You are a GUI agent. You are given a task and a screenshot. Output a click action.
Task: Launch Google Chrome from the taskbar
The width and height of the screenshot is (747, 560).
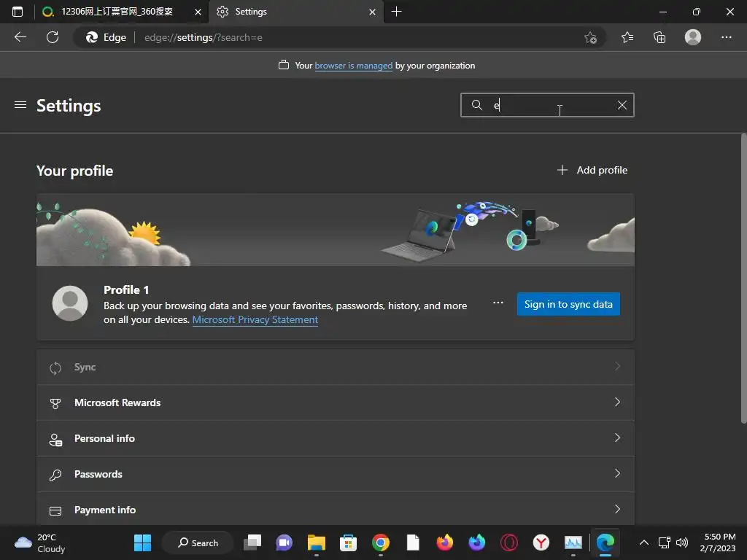coord(380,542)
